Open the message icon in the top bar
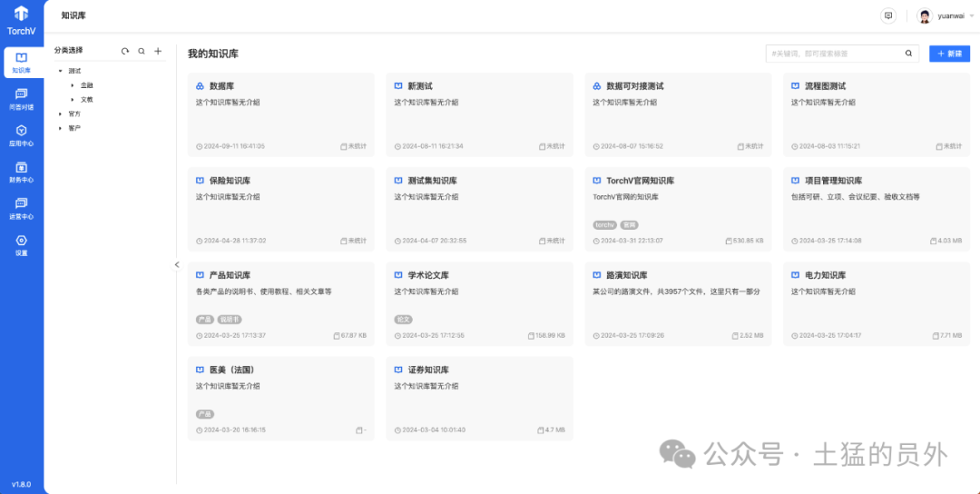The width and height of the screenshot is (980, 494). click(887, 16)
